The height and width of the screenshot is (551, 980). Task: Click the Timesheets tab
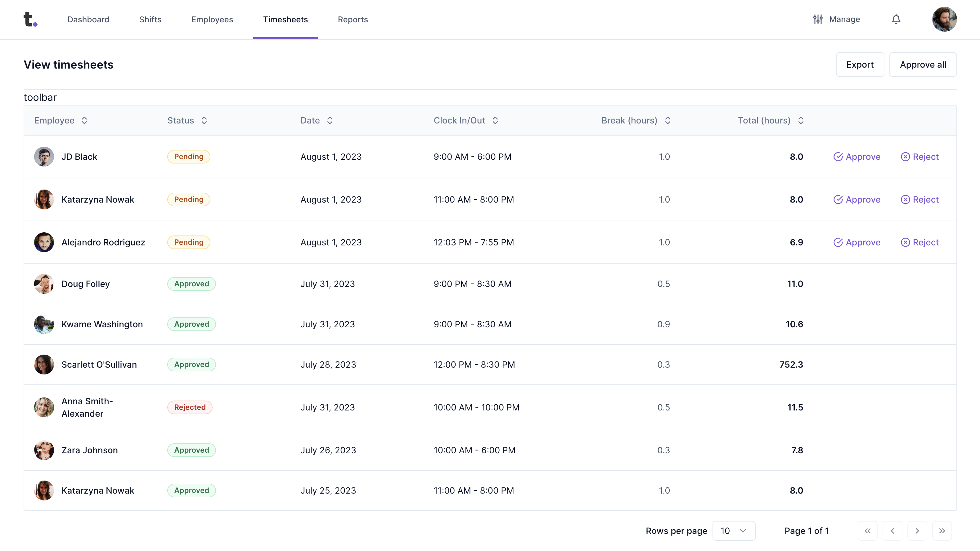[x=285, y=20]
